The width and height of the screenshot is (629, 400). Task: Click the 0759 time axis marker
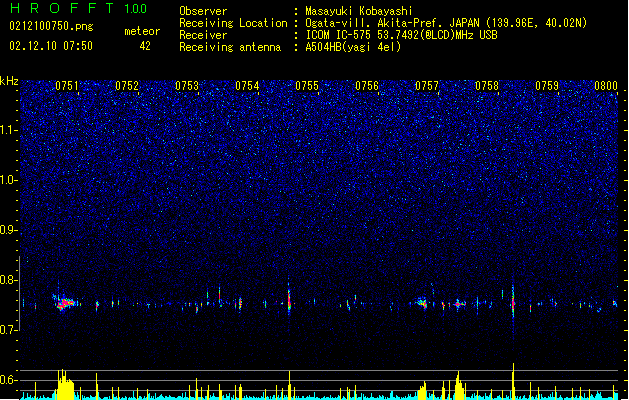547,86
